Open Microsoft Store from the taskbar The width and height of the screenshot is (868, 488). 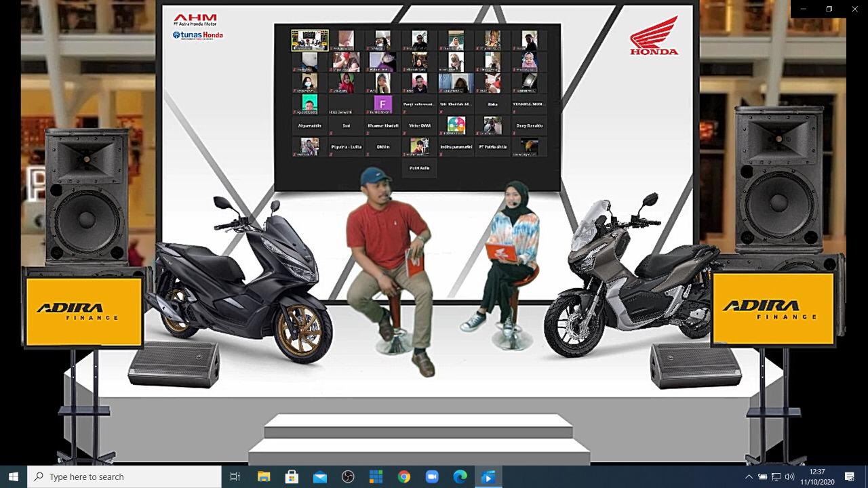[292, 476]
